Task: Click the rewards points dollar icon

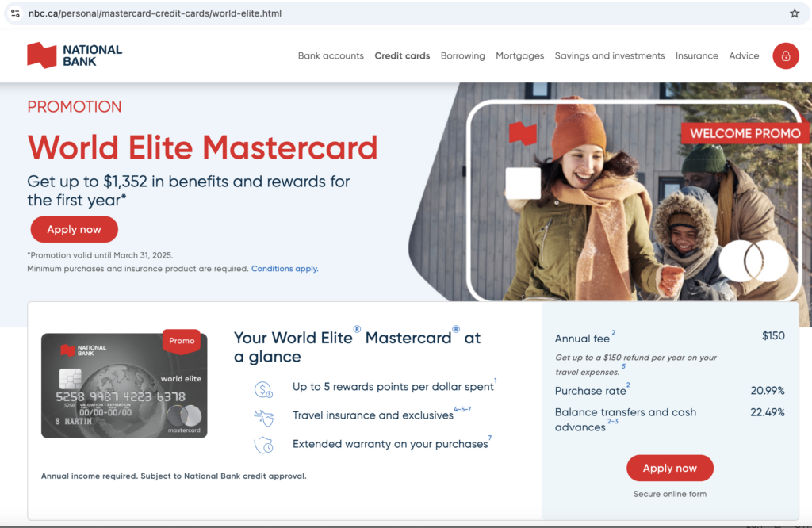Action: 263,389
